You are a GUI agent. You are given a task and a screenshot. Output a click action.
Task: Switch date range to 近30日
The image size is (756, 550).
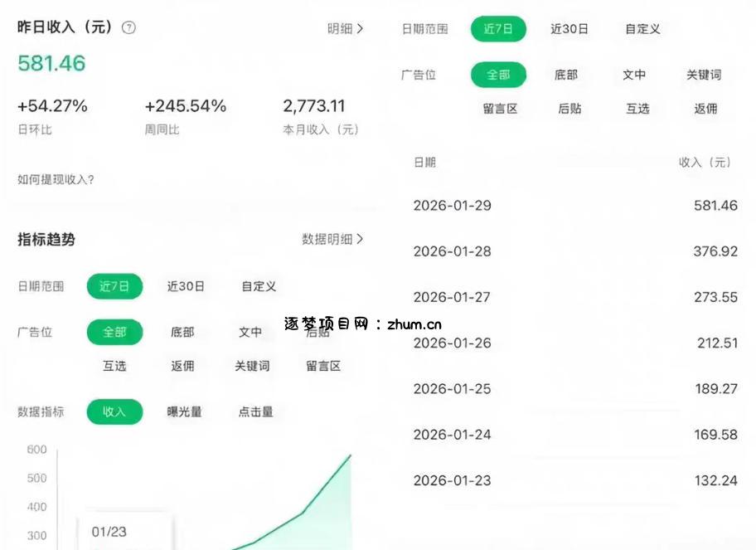(x=186, y=286)
